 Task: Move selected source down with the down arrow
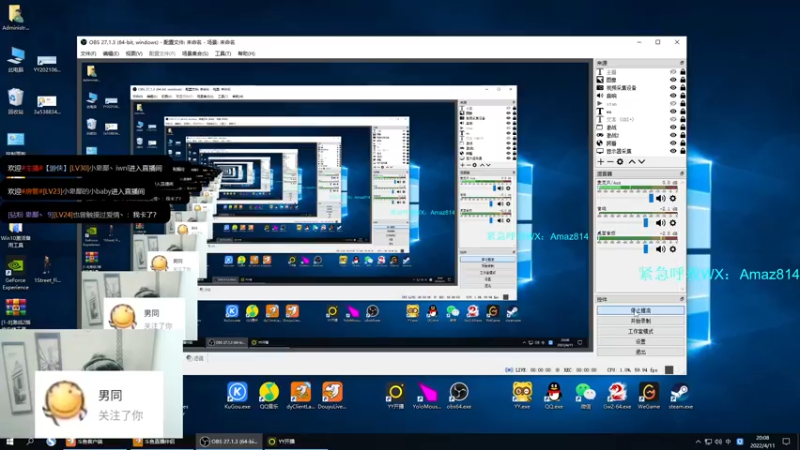coord(642,162)
